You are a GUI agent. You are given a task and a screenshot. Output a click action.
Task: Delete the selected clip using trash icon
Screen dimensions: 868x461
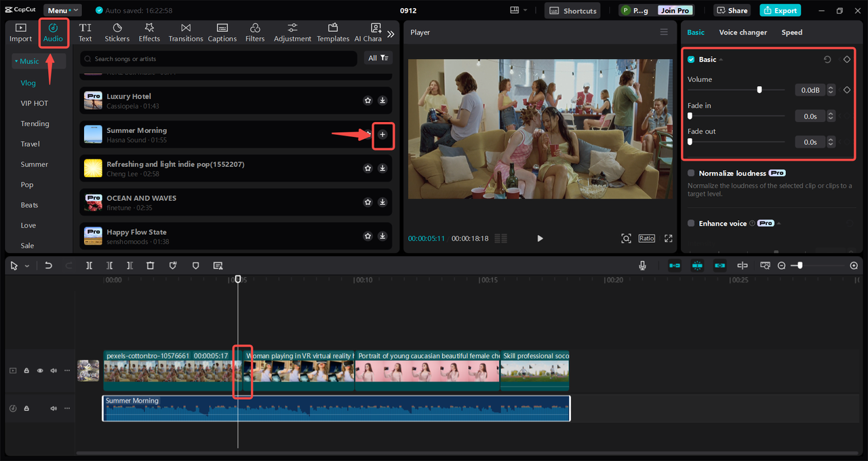pos(151,266)
